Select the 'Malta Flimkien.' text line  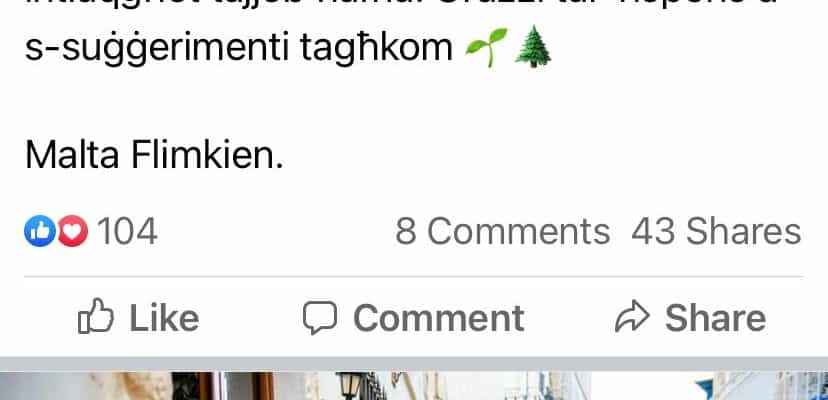[x=154, y=154]
